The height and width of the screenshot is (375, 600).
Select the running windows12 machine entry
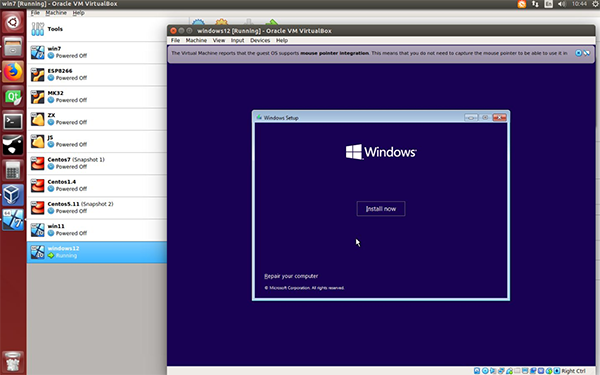[x=97, y=252]
